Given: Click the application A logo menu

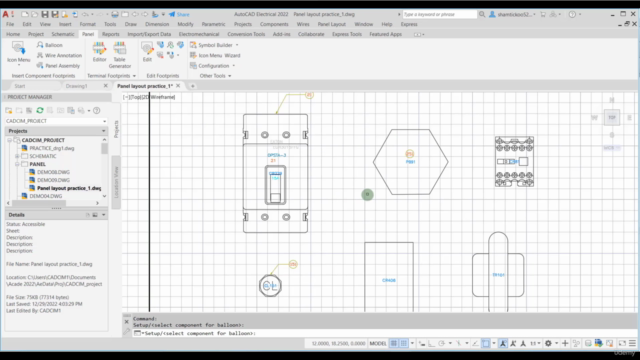Looking at the screenshot, I should coord(5,14).
